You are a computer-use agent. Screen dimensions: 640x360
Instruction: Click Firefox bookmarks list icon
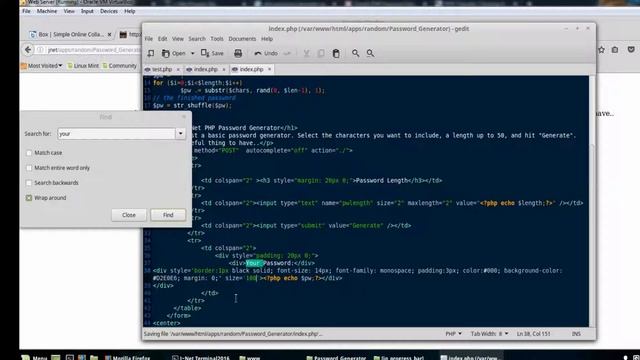tap(615, 50)
